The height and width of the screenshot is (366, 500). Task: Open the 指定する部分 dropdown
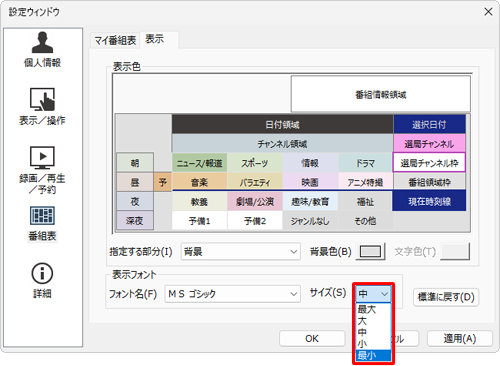click(241, 251)
